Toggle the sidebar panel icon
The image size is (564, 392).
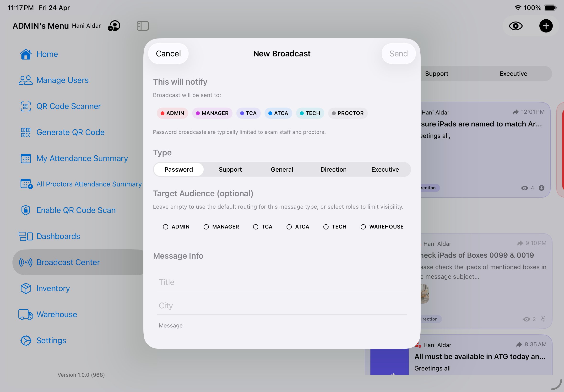143,26
